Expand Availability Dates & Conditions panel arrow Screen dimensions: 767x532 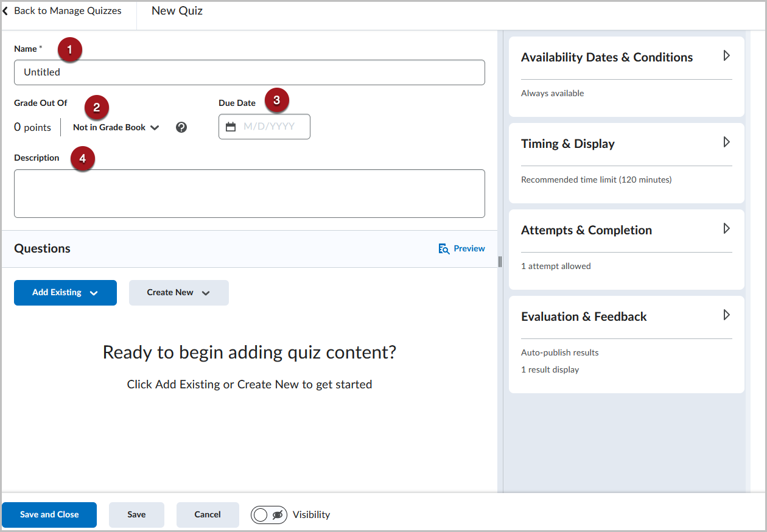click(x=726, y=55)
